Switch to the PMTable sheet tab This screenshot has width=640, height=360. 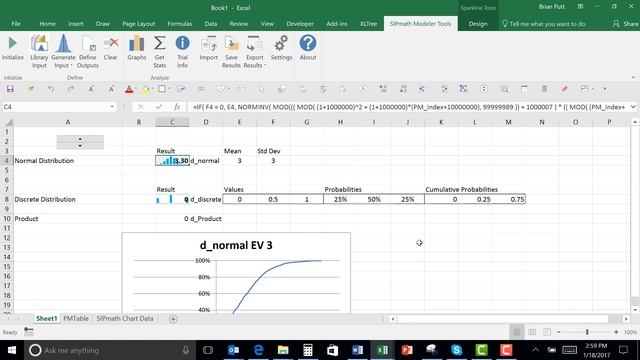tap(76, 318)
